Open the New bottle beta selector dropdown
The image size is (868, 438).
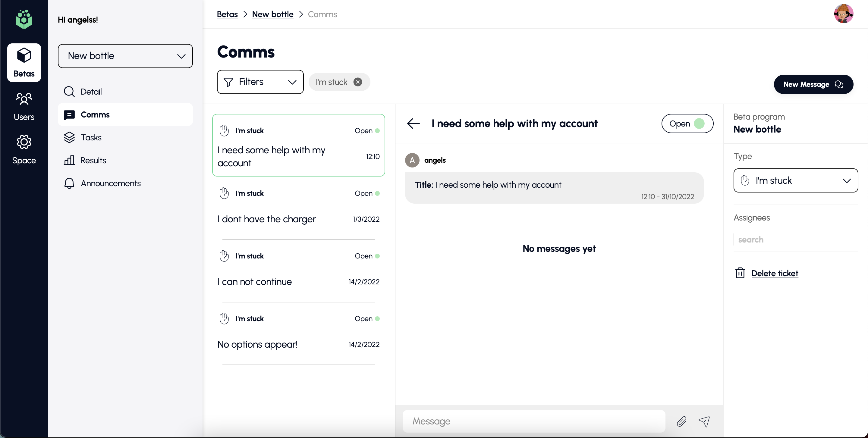coord(125,56)
